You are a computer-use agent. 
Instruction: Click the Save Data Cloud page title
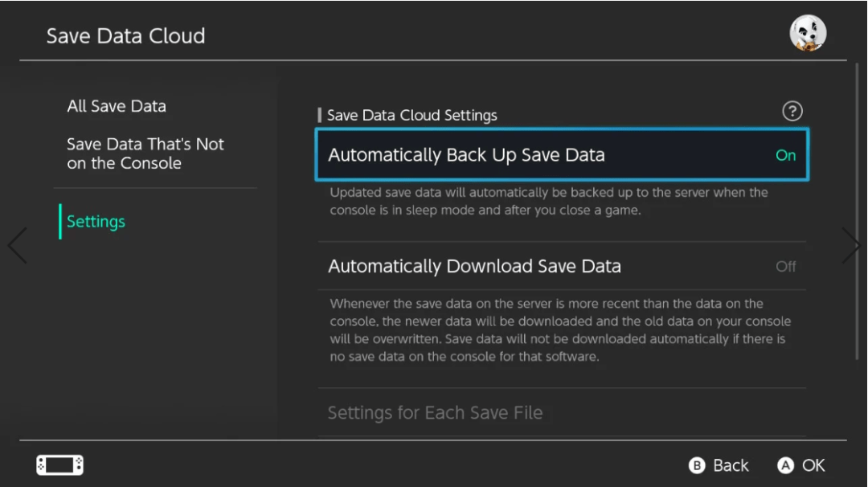[x=125, y=36]
